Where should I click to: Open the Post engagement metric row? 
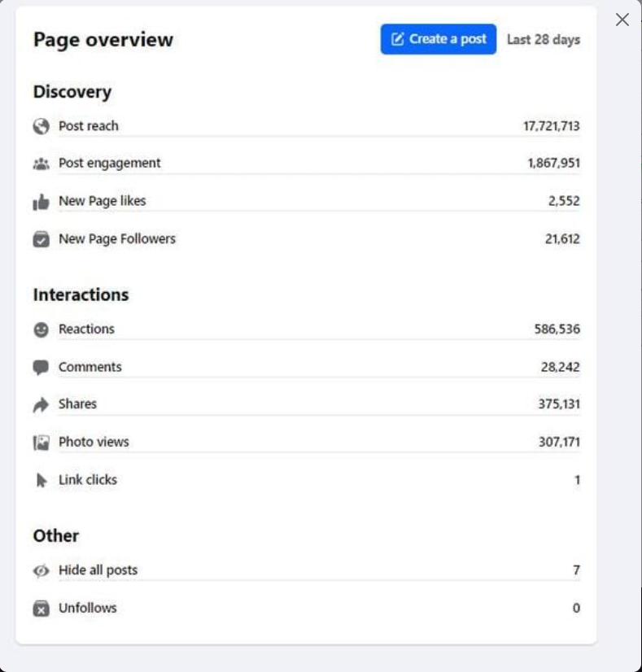(x=110, y=164)
